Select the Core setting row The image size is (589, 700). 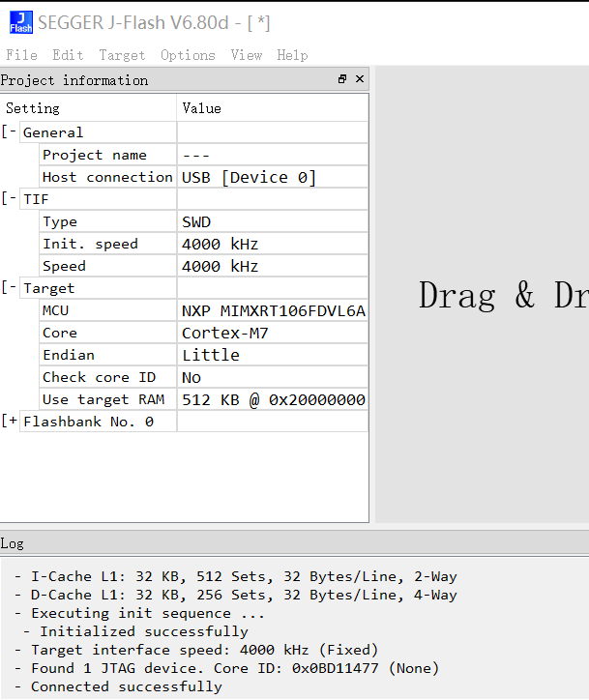coord(107,333)
